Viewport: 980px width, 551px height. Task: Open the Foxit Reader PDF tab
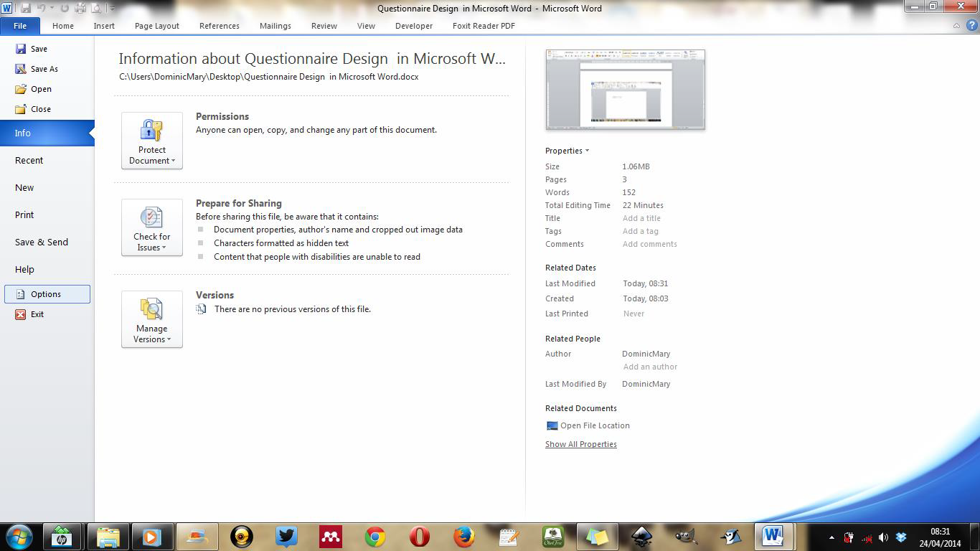coord(484,26)
